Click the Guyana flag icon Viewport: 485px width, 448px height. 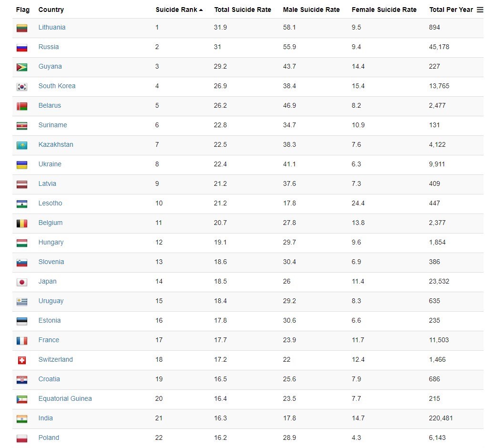pos(22,67)
